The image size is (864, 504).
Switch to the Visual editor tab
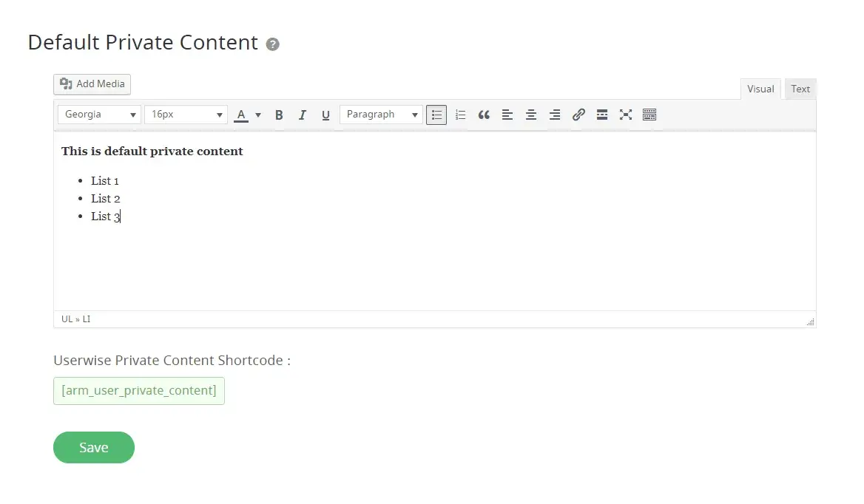(x=760, y=89)
